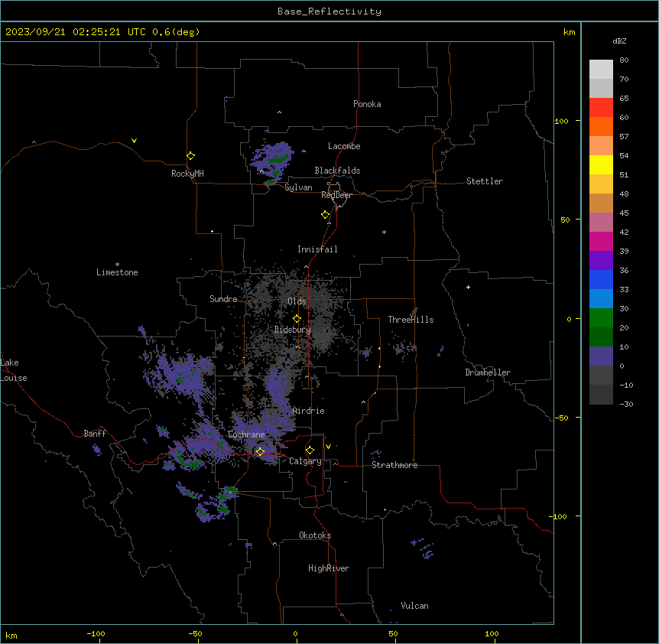Click the Vulcan label

click(415, 606)
